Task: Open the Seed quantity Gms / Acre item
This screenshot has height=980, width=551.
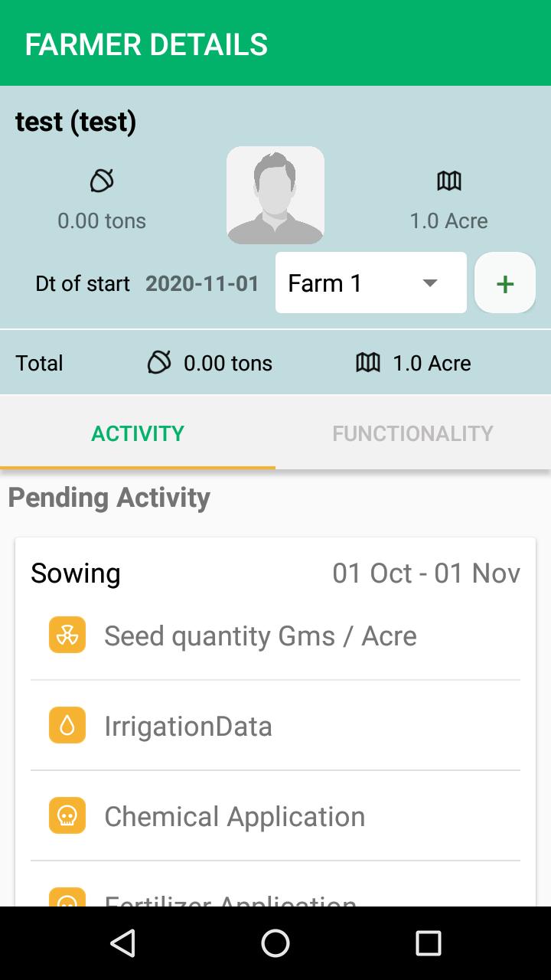Action: [x=275, y=635]
